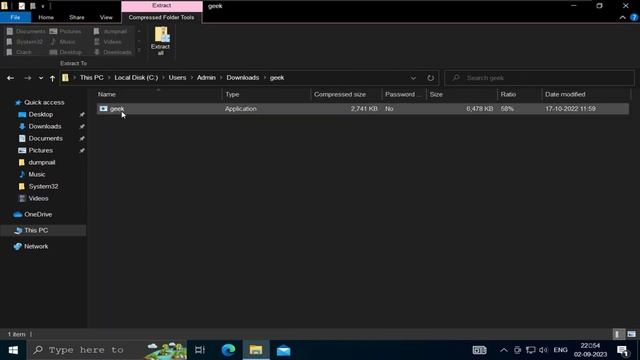This screenshot has height=360, width=640.
Task: Sort by Compressed size column header
Action: tap(346, 94)
